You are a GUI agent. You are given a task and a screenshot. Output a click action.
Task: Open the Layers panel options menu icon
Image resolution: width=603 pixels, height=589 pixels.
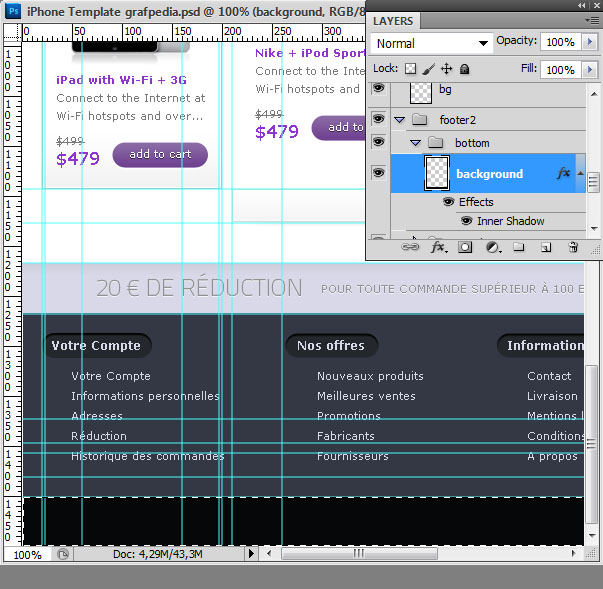click(591, 21)
